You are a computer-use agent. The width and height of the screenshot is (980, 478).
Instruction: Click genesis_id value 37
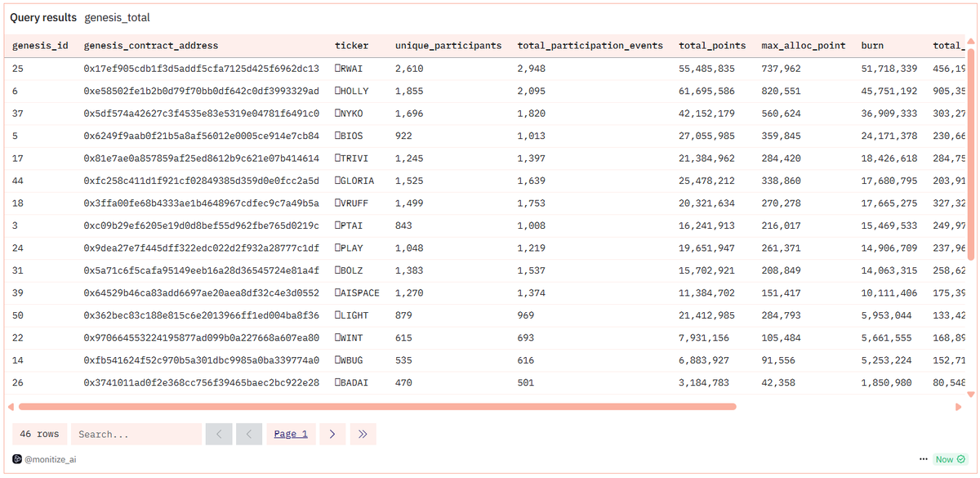coord(18,114)
